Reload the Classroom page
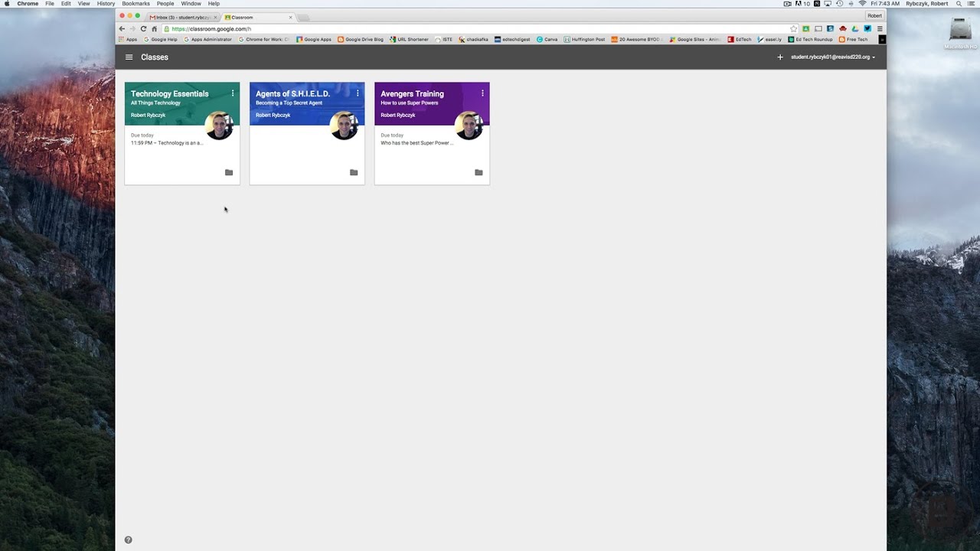Image resolution: width=980 pixels, height=551 pixels. 143,28
